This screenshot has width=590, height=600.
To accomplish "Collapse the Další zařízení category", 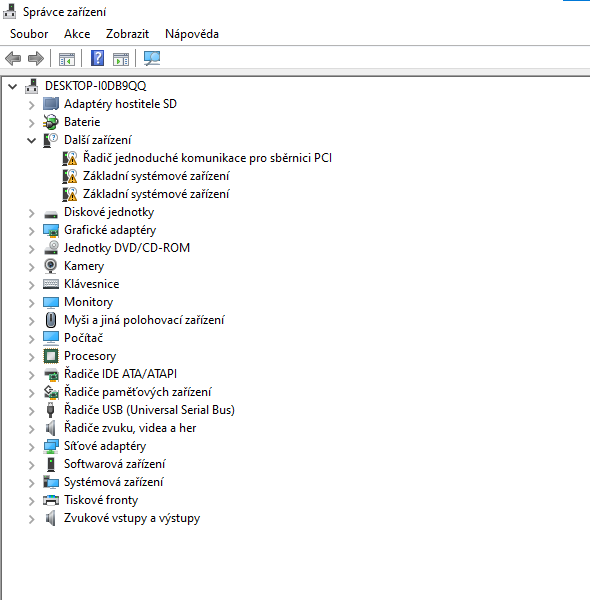I will click(x=32, y=140).
